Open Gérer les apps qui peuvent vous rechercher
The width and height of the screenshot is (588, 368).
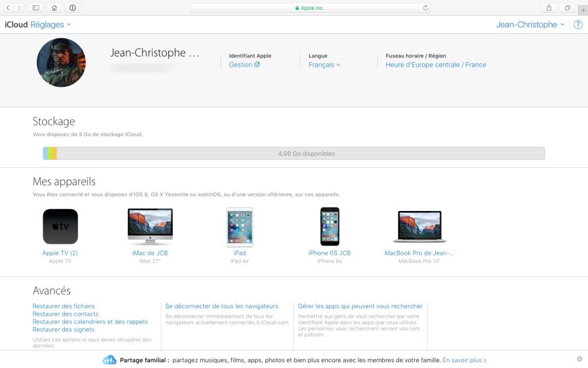360,306
